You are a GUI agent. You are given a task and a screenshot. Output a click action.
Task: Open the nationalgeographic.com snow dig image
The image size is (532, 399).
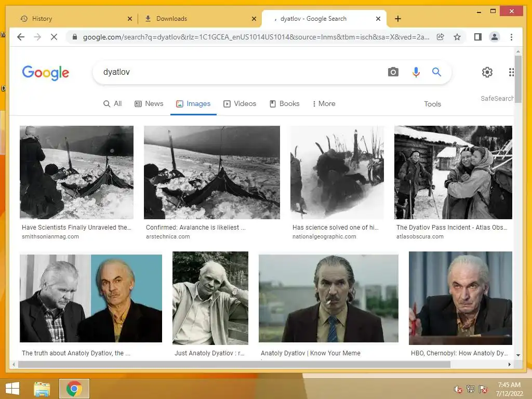point(337,172)
